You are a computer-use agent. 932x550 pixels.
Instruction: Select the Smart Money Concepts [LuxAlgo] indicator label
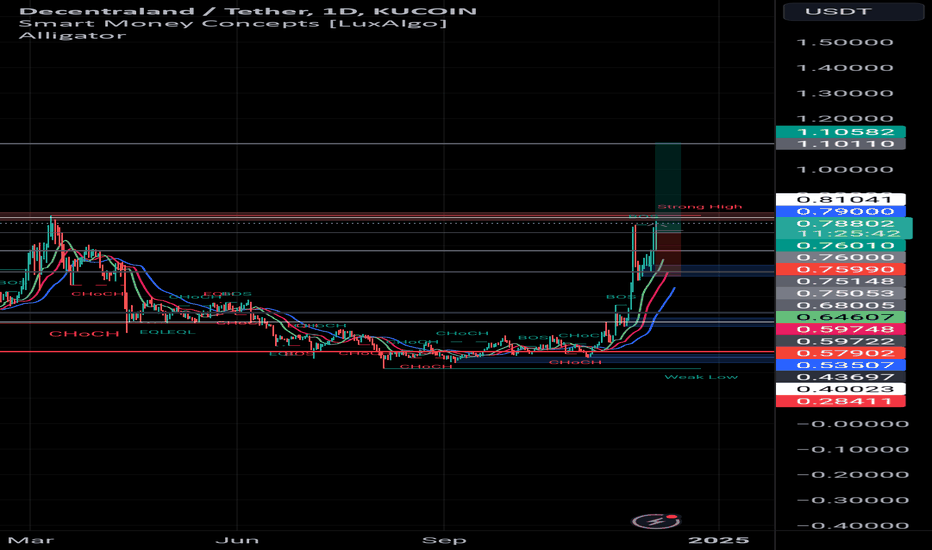pyautogui.click(x=232, y=24)
